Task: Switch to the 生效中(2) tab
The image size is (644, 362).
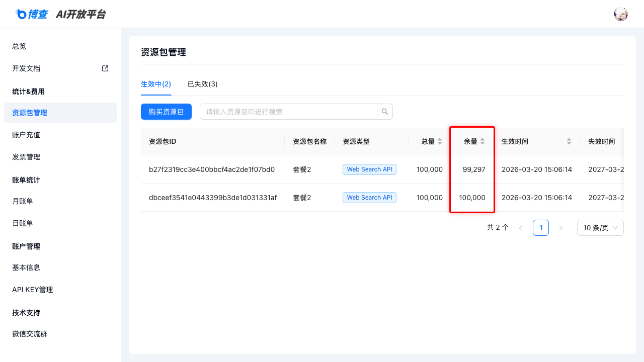Action: [x=156, y=84]
